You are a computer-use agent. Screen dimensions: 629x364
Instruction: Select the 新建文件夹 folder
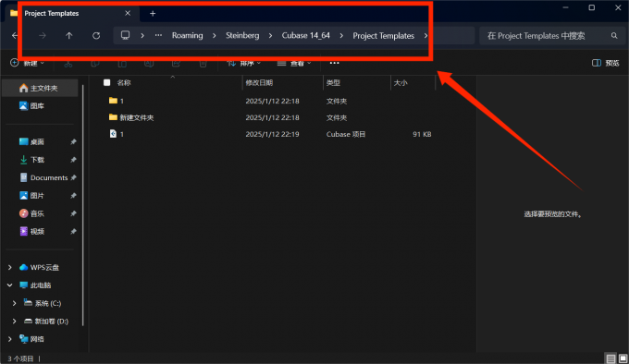[131, 117]
